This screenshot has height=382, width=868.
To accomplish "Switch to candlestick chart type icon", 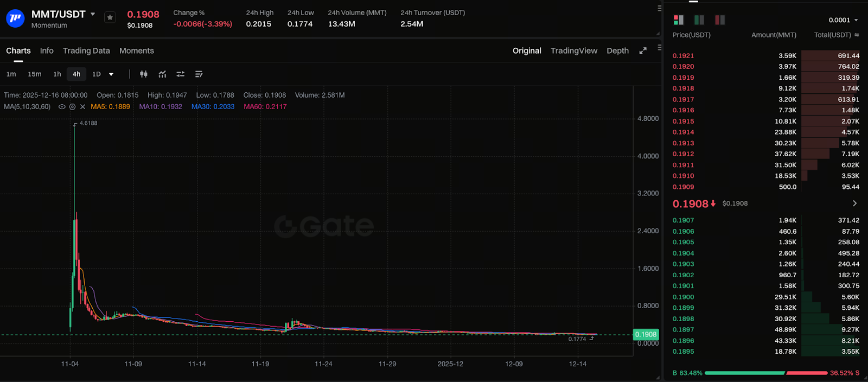I will pos(144,74).
